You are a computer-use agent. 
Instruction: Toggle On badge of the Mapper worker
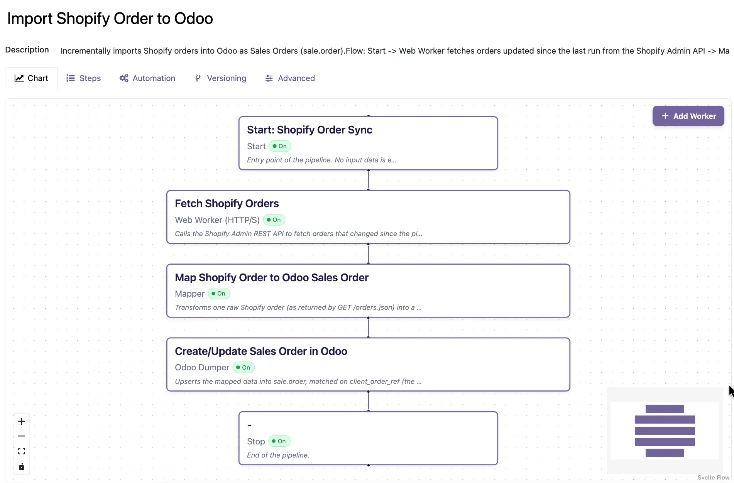coord(219,293)
